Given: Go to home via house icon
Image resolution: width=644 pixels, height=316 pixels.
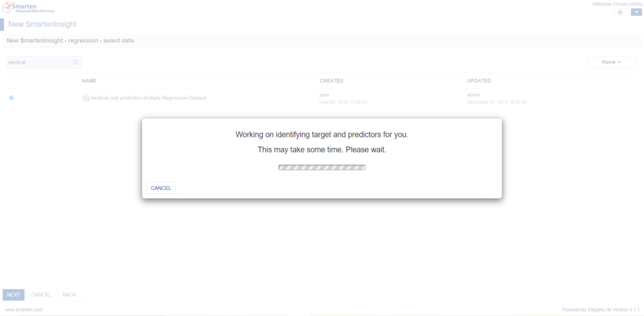Looking at the screenshot, I should [x=620, y=13].
